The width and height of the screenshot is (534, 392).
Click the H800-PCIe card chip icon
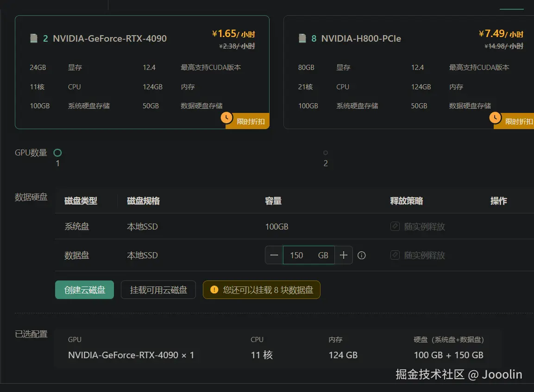tap(302, 38)
